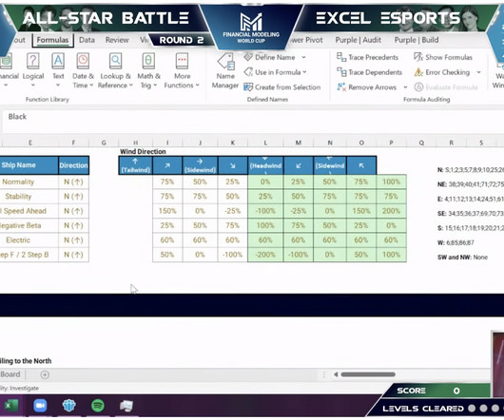Expand the Error Checking dropdown arrow
This screenshot has height=420, width=504.
pos(478,72)
